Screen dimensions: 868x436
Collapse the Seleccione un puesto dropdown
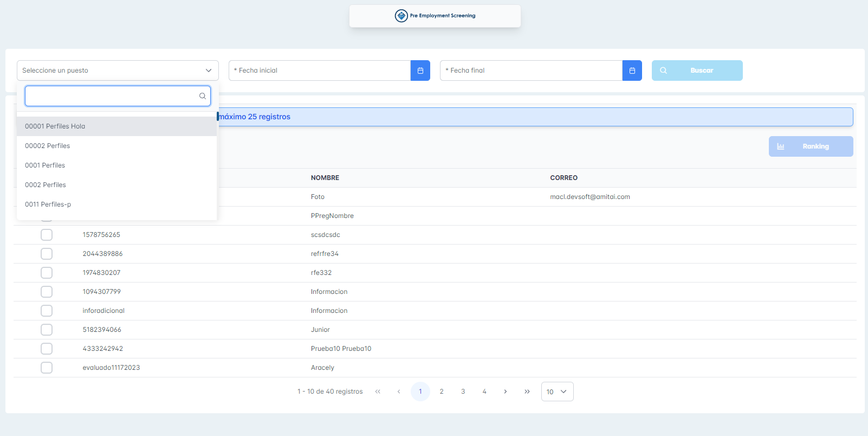(208, 70)
